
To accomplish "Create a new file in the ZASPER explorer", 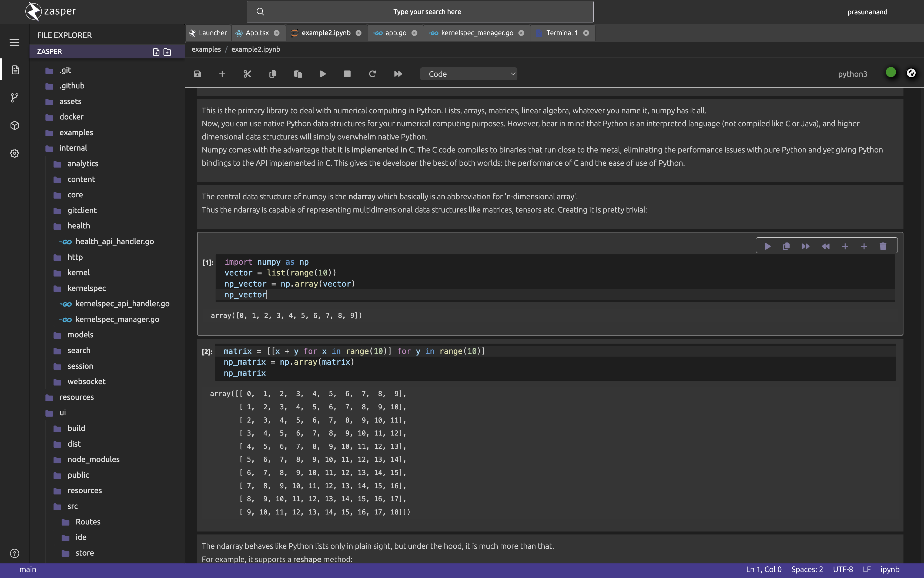I will [156, 52].
